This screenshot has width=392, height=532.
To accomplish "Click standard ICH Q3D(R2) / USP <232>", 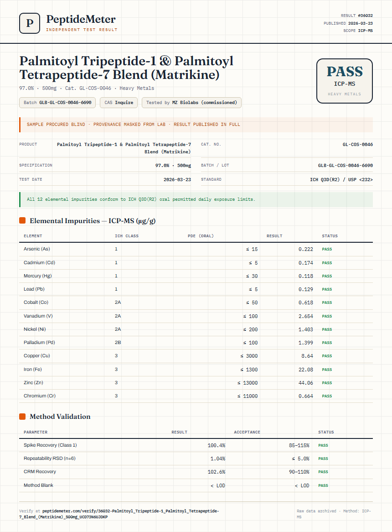I will [341, 179].
